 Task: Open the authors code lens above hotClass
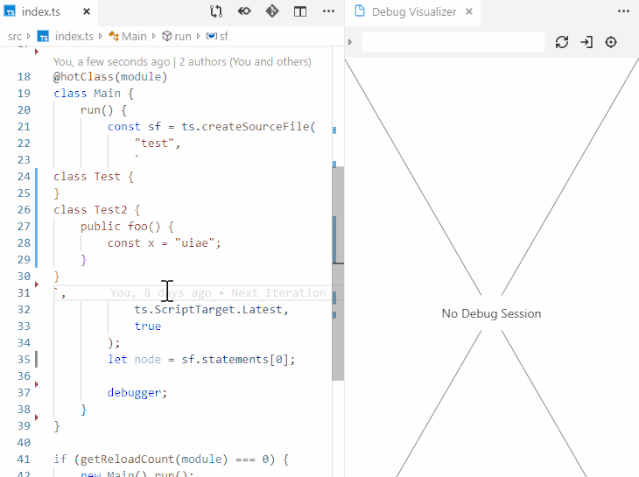click(182, 62)
